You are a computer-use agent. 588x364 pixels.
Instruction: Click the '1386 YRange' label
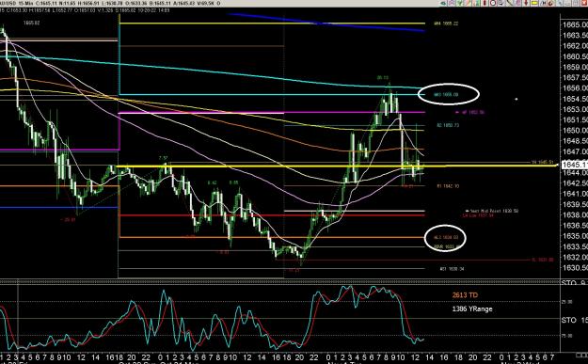472,309
